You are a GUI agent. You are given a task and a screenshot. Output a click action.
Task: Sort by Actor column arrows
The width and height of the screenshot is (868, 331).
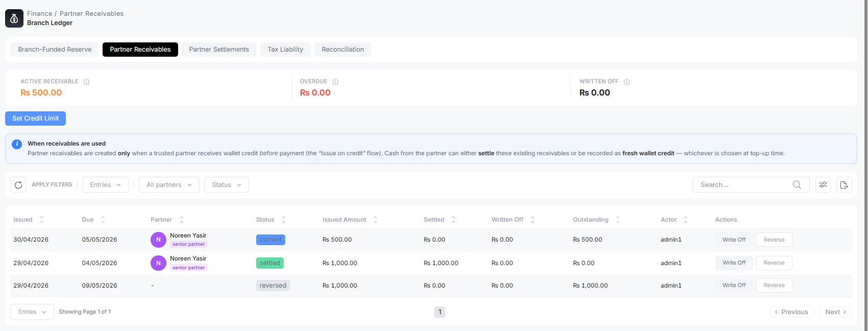point(685,220)
